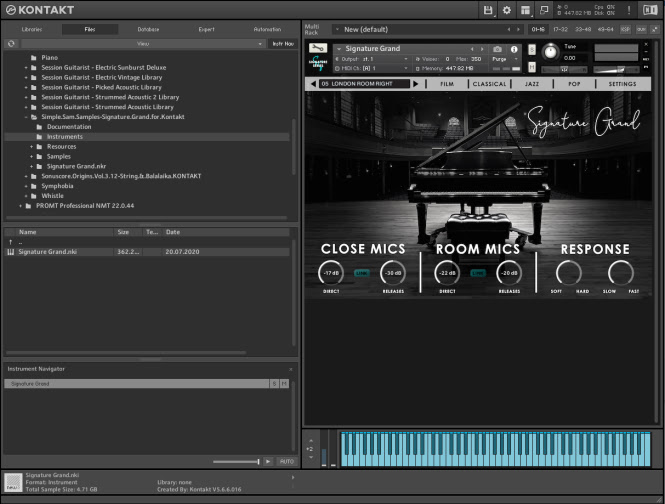Open snapshot view with camera icon

coord(497,49)
